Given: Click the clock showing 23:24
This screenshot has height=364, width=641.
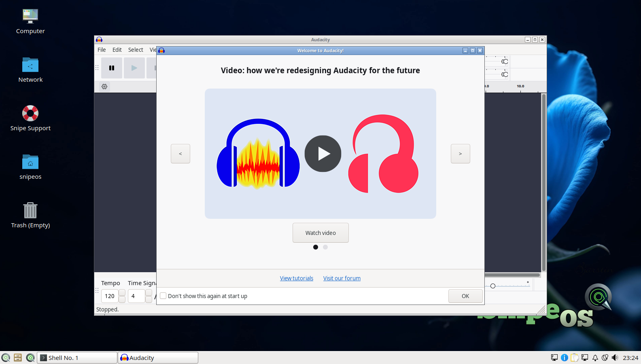Looking at the screenshot, I should click(630, 358).
